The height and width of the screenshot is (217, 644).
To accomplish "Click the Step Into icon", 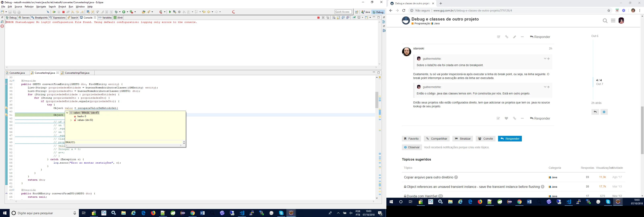I will pyautogui.click(x=73, y=12).
